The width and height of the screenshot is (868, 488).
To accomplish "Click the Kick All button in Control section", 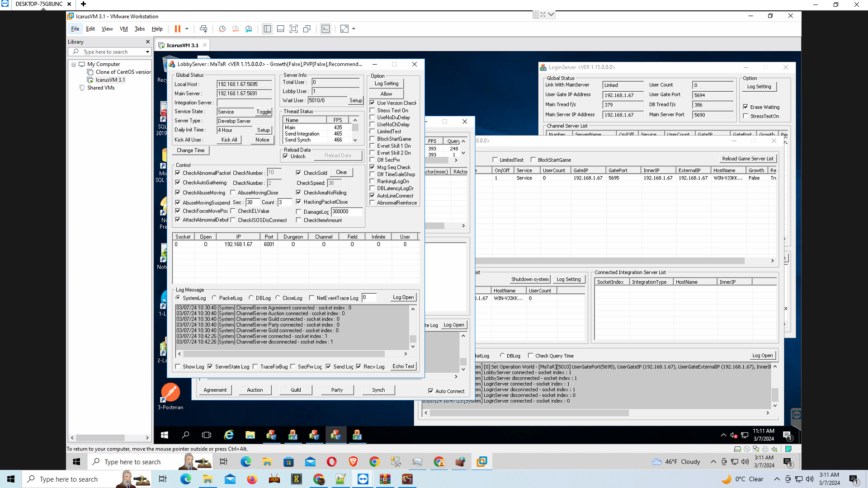I will click(x=229, y=140).
